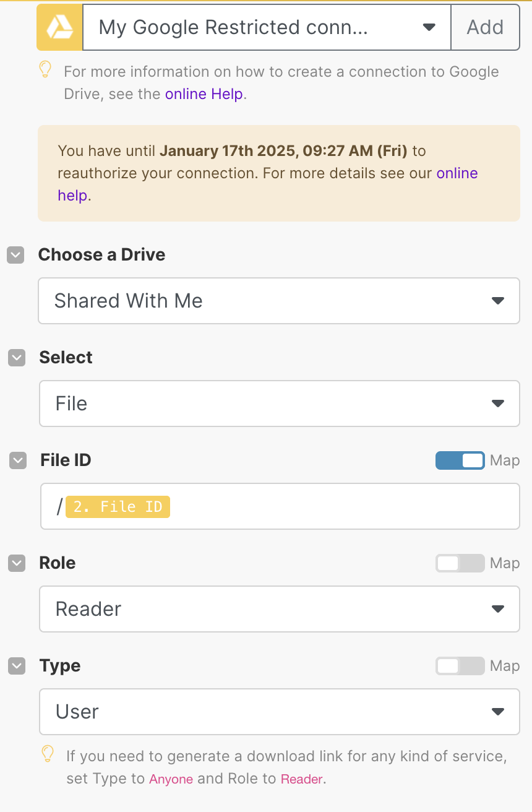Image resolution: width=532 pixels, height=812 pixels.
Task: Click the chevron icon beside File ID
Action: [x=18, y=460]
